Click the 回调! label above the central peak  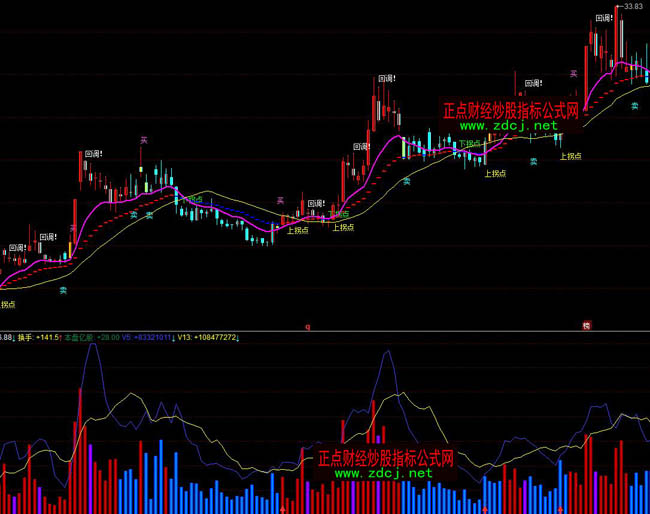tap(387, 78)
